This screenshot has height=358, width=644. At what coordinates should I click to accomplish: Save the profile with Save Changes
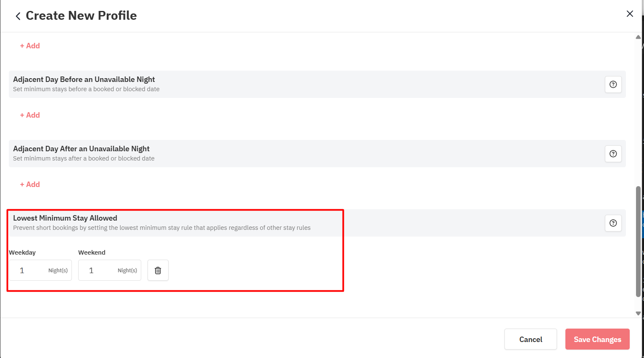(x=597, y=339)
